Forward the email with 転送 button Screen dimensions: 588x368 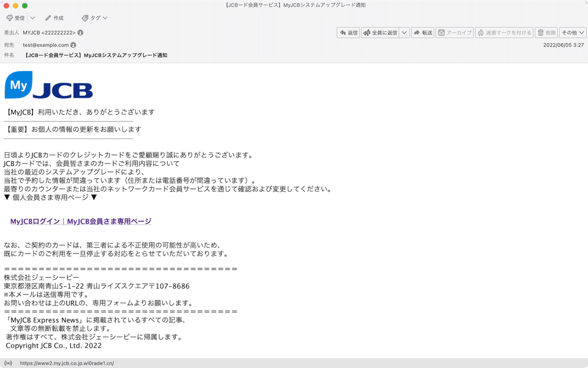(x=422, y=33)
